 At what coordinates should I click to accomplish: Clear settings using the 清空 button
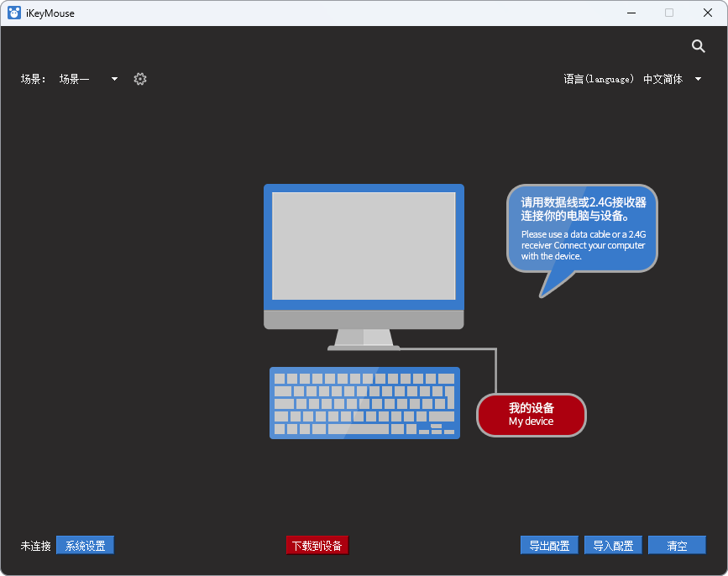(x=677, y=544)
